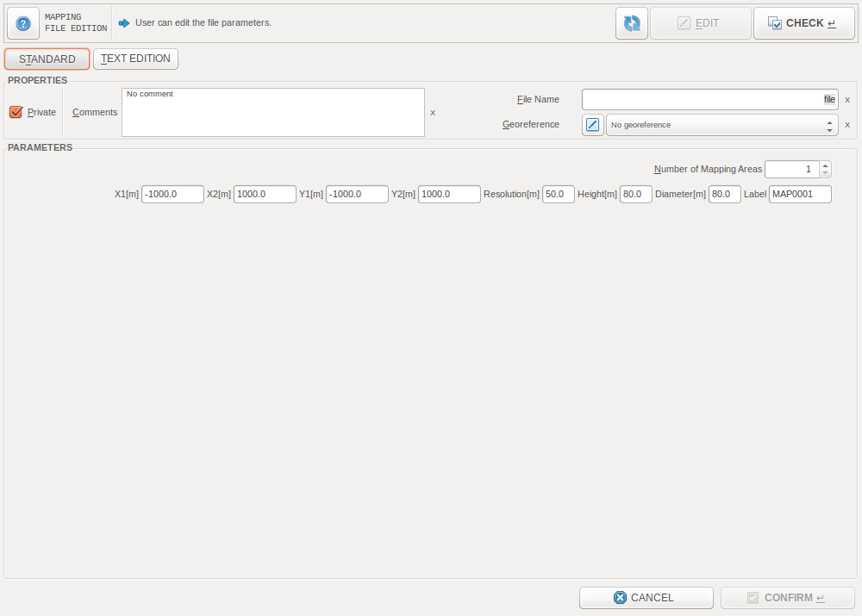Click the Comments label
The image size is (862, 616).
tap(95, 112)
